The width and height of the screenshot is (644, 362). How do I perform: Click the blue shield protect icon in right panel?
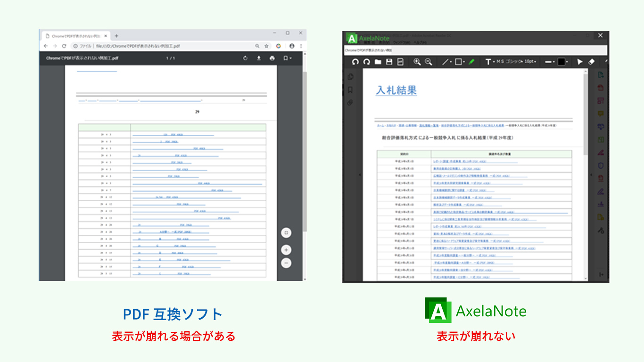point(601,165)
